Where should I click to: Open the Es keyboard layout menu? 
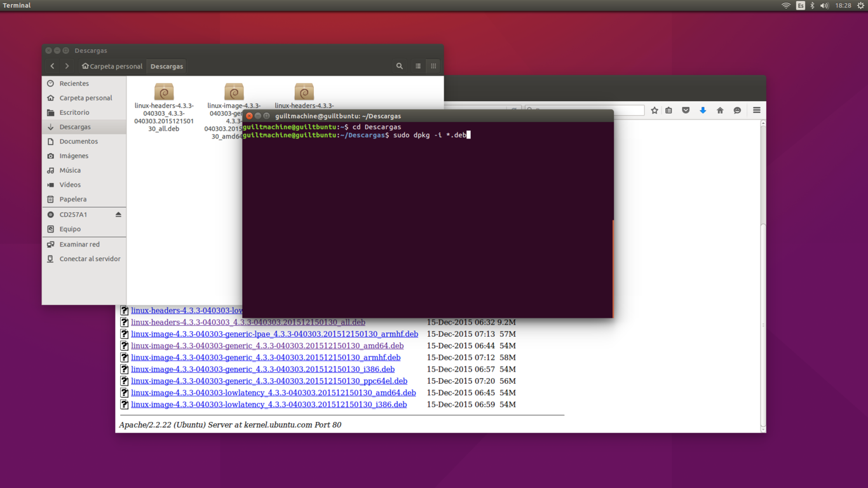coord(801,6)
